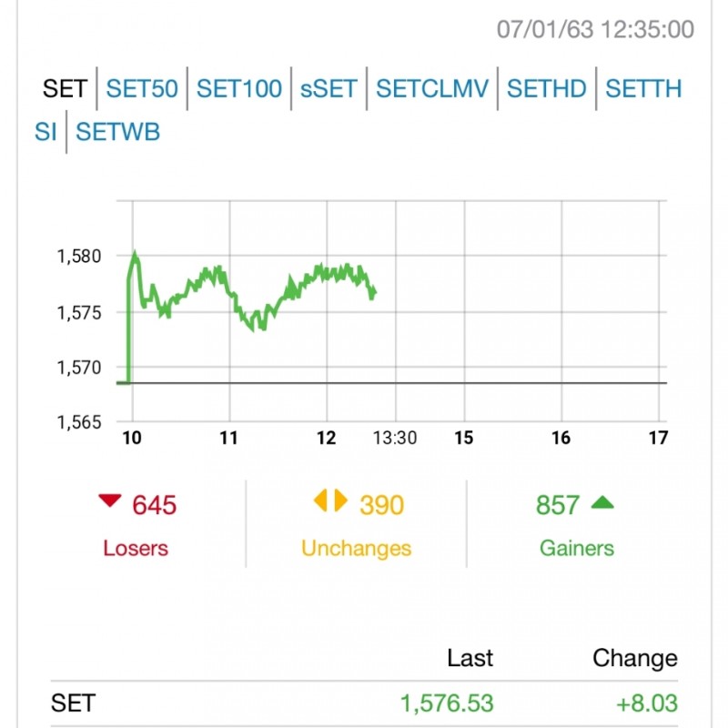Click the green up-triangle Gainers icon
The width and height of the screenshot is (728, 728).
click(602, 502)
